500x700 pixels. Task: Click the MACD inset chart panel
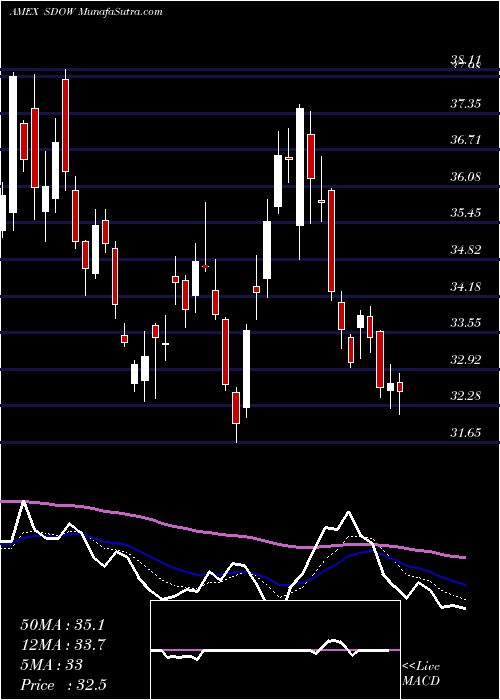(275, 650)
